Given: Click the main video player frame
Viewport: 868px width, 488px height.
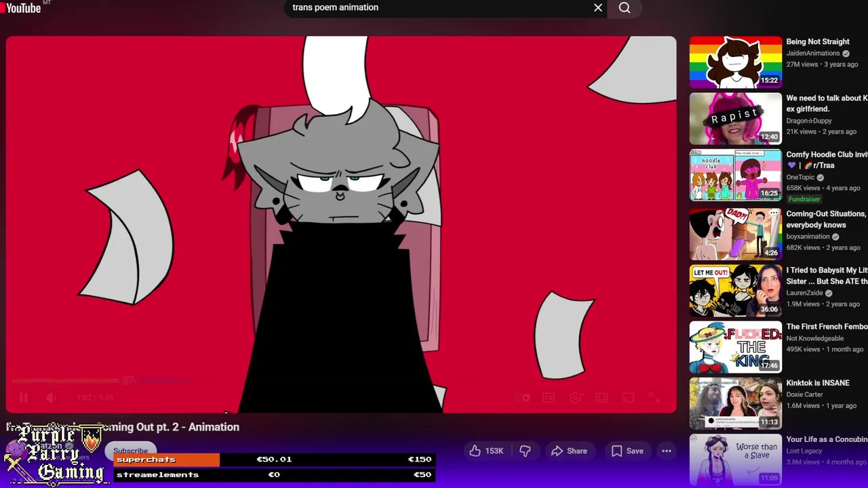Looking at the screenshot, I should (x=341, y=224).
